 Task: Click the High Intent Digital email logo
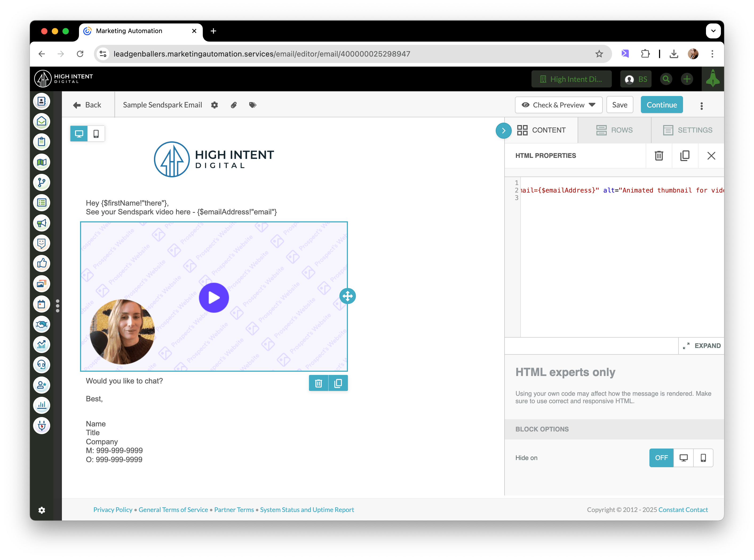pos(214,159)
